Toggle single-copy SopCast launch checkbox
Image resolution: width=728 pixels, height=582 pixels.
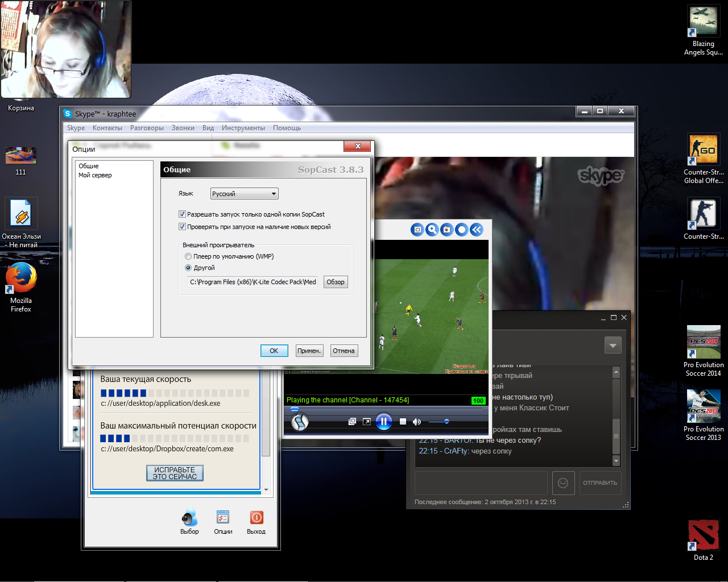pyautogui.click(x=182, y=214)
